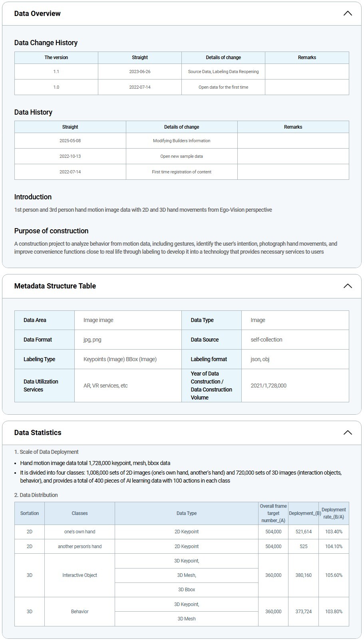Click 'Open new sample data' entry
The width and height of the screenshot is (364, 642).
coord(181,156)
